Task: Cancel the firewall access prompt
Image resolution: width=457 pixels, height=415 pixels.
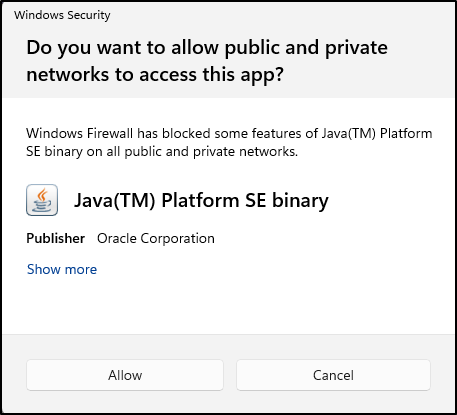Action: point(333,375)
